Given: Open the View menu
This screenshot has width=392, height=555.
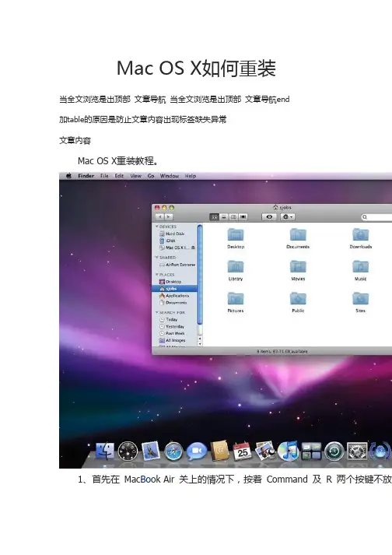Looking at the screenshot, I should click(x=136, y=176).
